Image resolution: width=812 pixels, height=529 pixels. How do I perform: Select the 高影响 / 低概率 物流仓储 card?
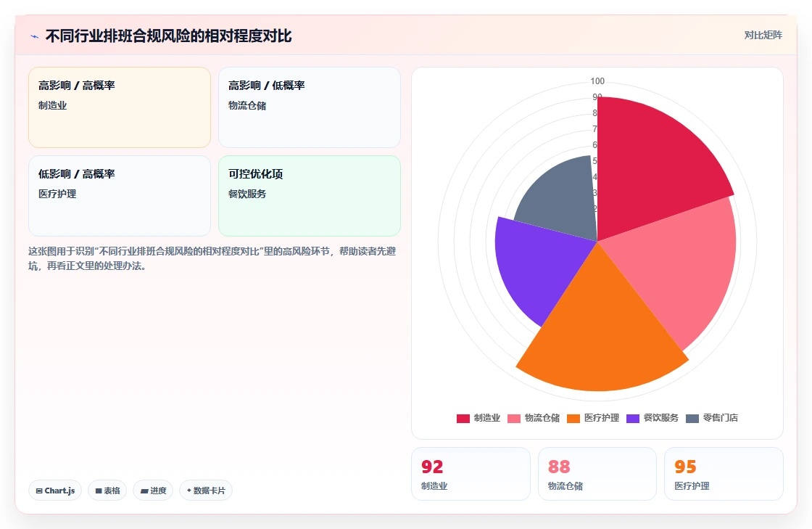(309, 107)
